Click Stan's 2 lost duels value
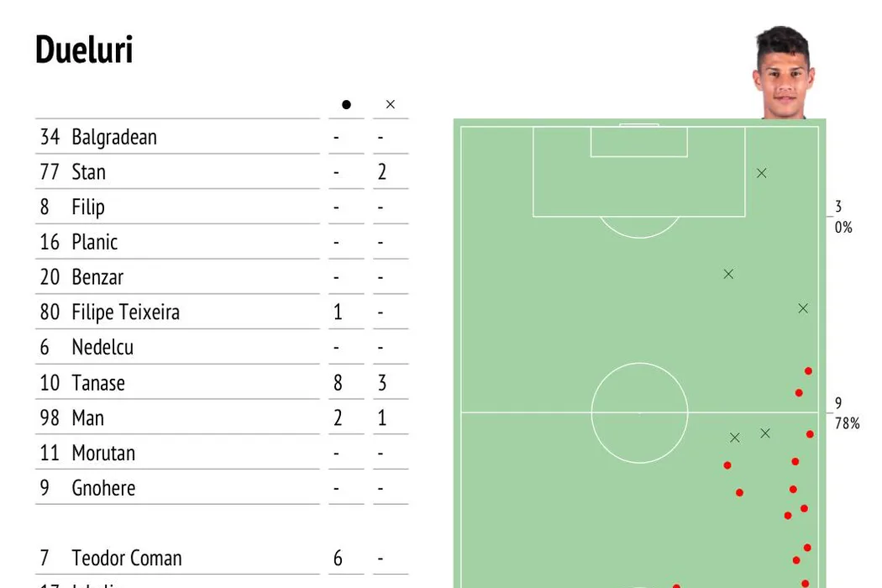The image size is (882, 588). (x=382, y=172)
